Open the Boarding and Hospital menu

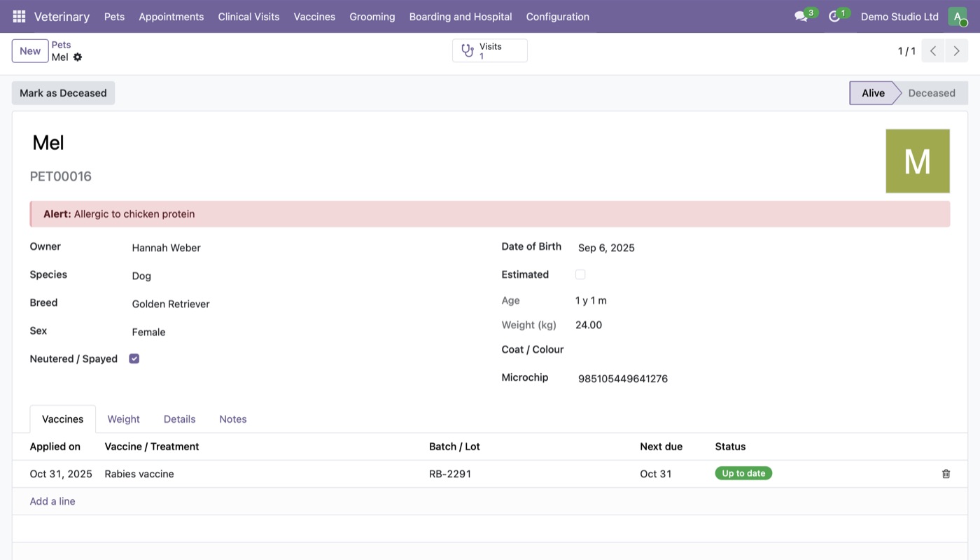461,16
